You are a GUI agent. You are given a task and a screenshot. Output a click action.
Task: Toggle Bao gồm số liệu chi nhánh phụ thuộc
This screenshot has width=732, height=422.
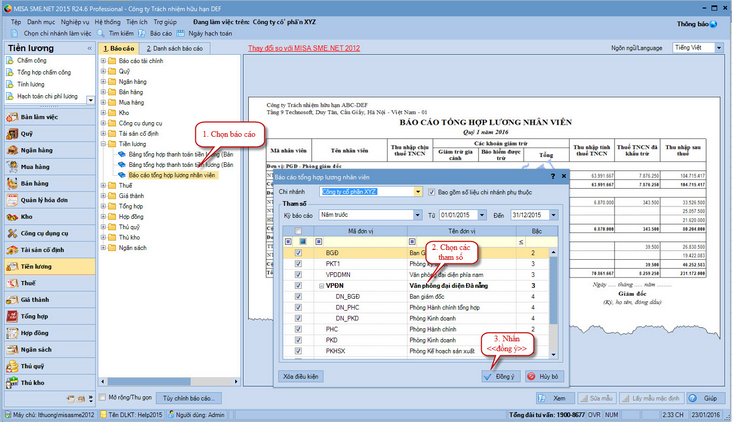click(x=431, y=192)
